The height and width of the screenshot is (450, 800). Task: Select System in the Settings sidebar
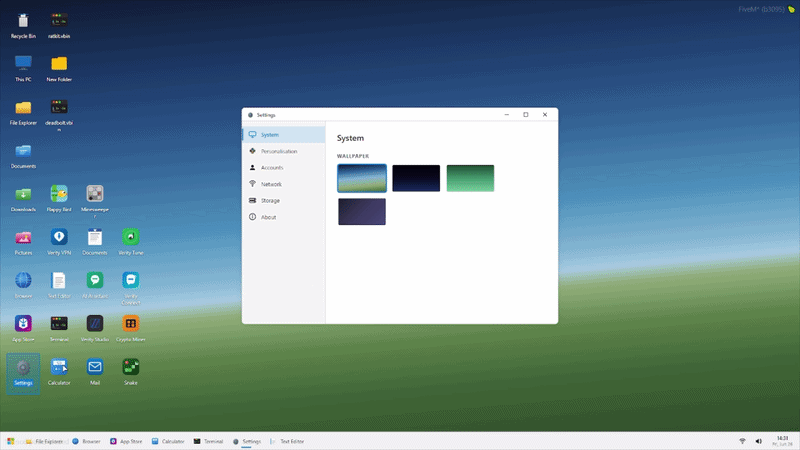coord(284,135)
